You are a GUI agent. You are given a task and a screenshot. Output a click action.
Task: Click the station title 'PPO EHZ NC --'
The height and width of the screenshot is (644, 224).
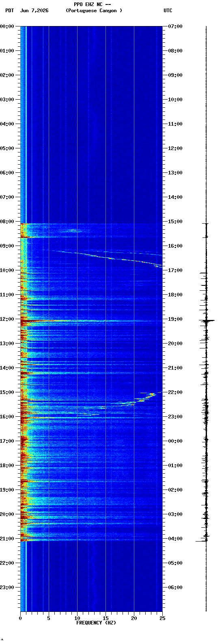(x=92, y=4)
